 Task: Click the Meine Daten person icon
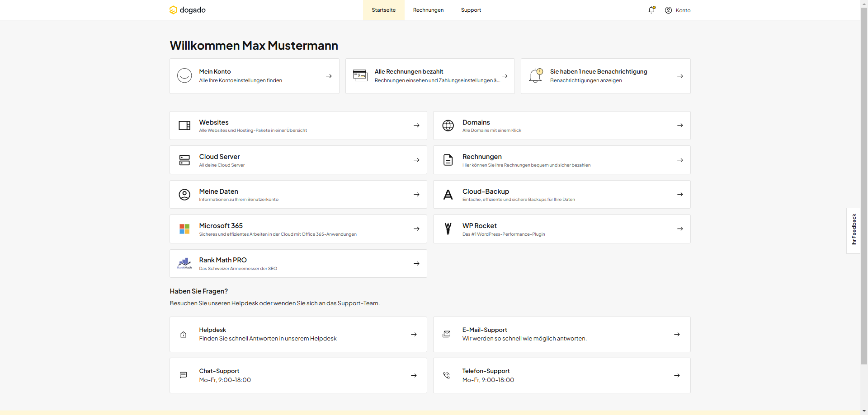pos(184,195)
